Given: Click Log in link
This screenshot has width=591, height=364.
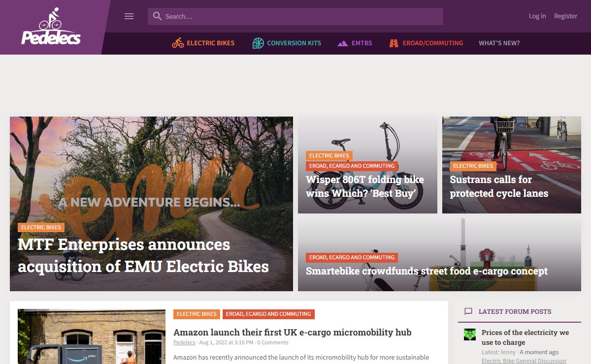Looking at the screenshot, I should pos(537,16).
